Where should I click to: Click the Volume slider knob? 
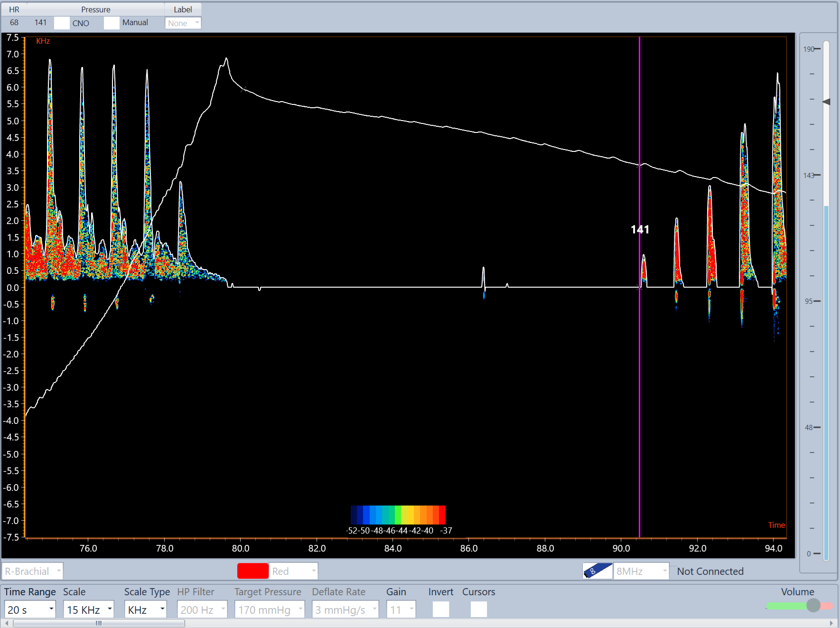pyautogui.click(x=813, y=605)
